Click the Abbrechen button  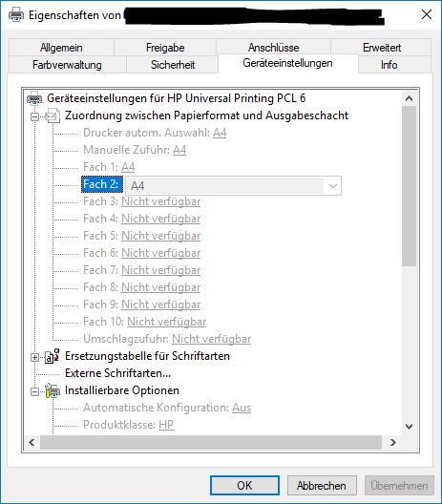coord(322,485)
